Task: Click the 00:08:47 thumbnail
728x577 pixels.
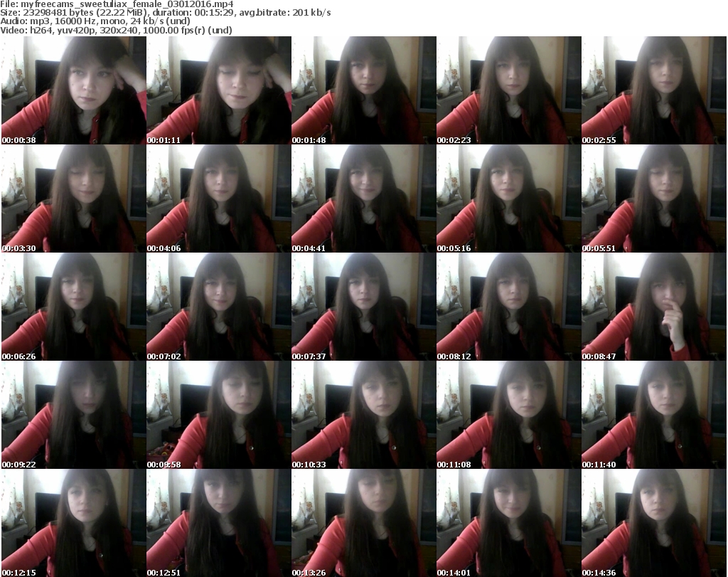Action: coord(654,307)
